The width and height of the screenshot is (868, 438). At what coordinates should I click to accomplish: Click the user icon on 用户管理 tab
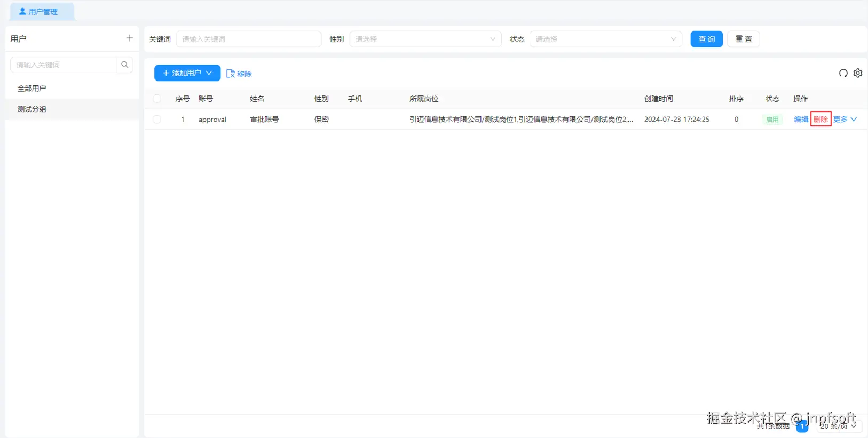pyautogui.click(x=22, y=11)
